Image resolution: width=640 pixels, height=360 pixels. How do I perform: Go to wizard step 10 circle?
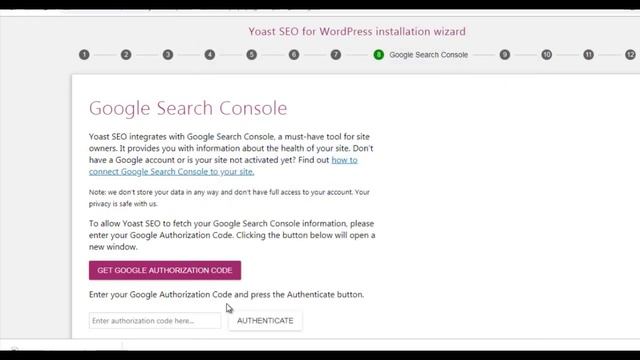[x=547, y=55]
